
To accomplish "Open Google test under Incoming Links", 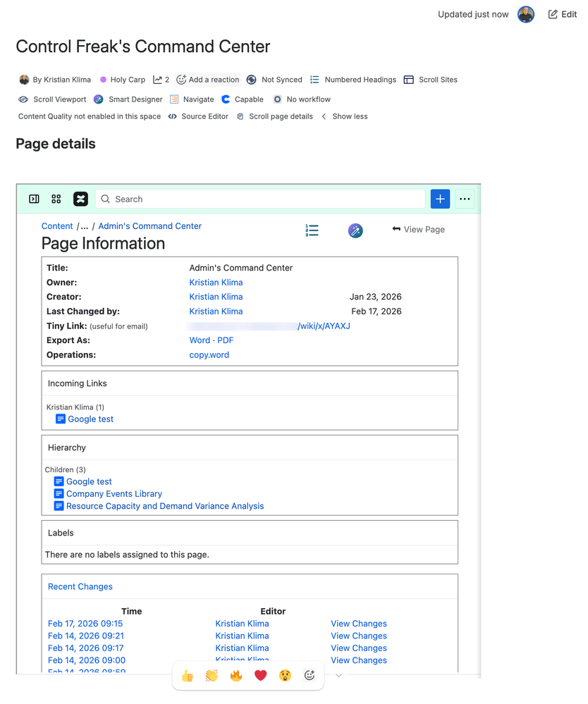I will pos(90,419).
